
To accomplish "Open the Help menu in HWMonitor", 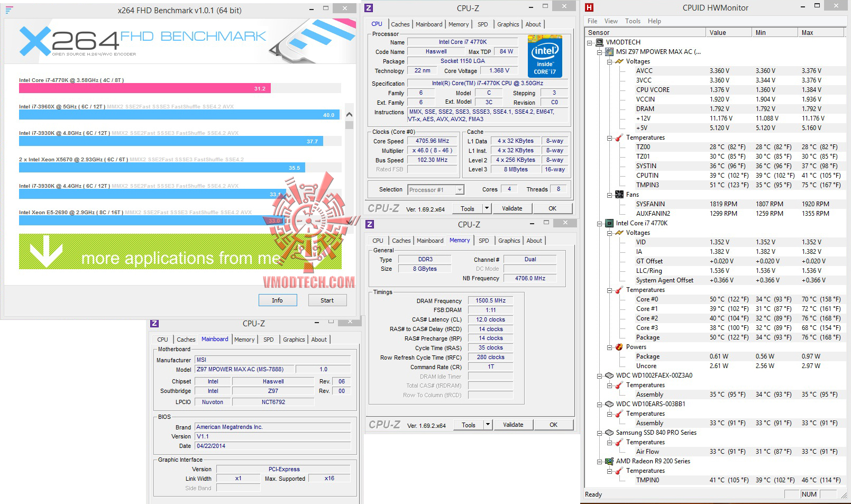I will pyautogui.click(x=654, y=21).
